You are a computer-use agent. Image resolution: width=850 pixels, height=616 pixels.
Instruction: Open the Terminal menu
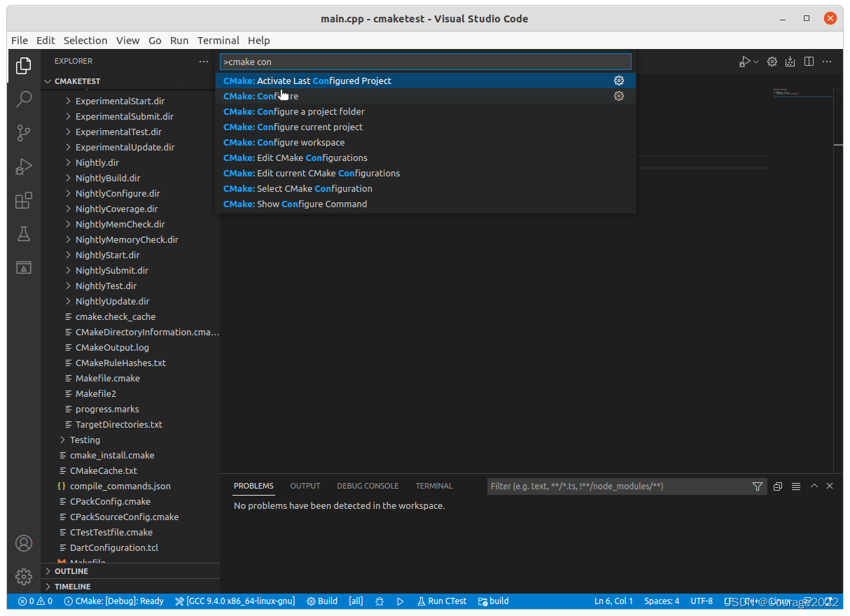(x=218, y=41)
